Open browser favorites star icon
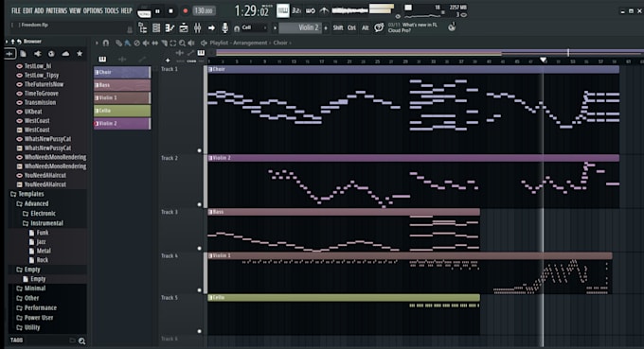 click(80, 54)
